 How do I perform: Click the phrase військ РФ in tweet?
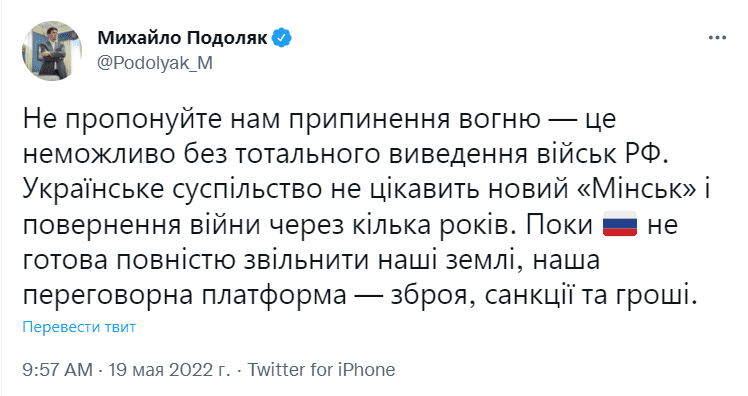pos(603,155)
